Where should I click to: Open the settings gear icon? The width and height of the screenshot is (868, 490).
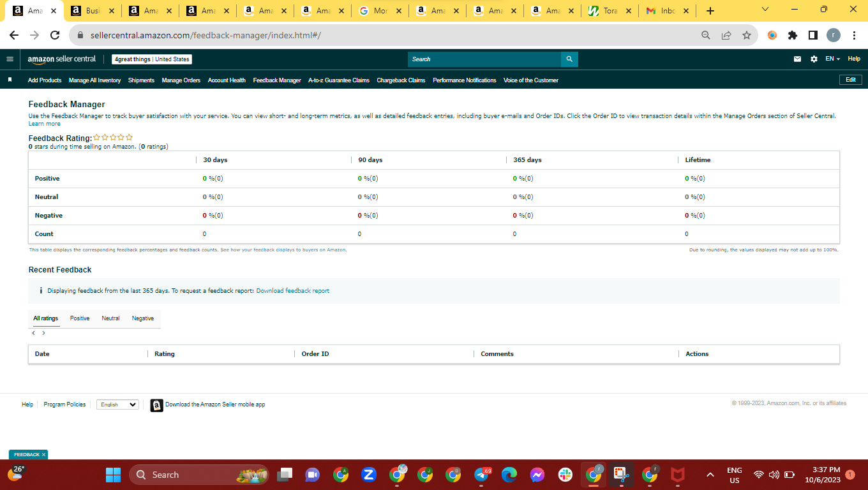coord(814,59)
